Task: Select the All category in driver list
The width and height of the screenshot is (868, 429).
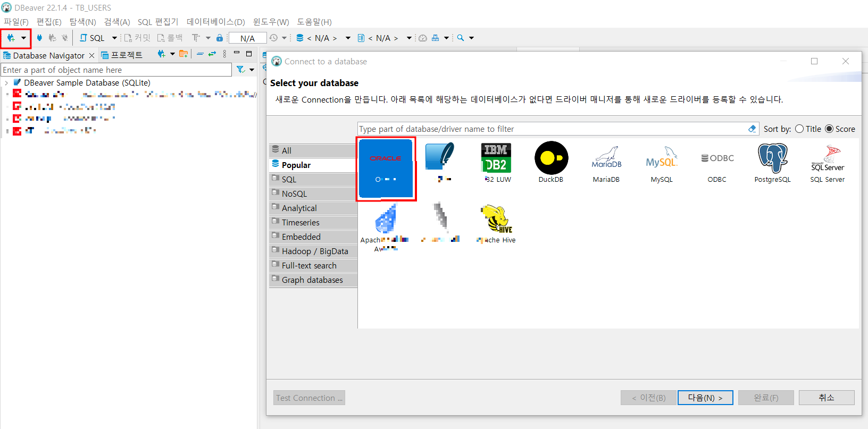Action: pos(313,150)
